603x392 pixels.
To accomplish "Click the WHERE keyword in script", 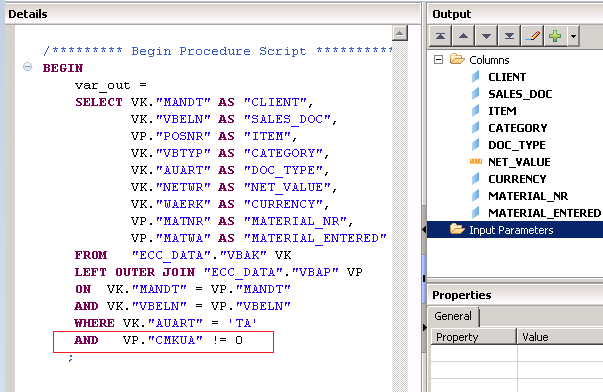I will [x=95, y=323].
